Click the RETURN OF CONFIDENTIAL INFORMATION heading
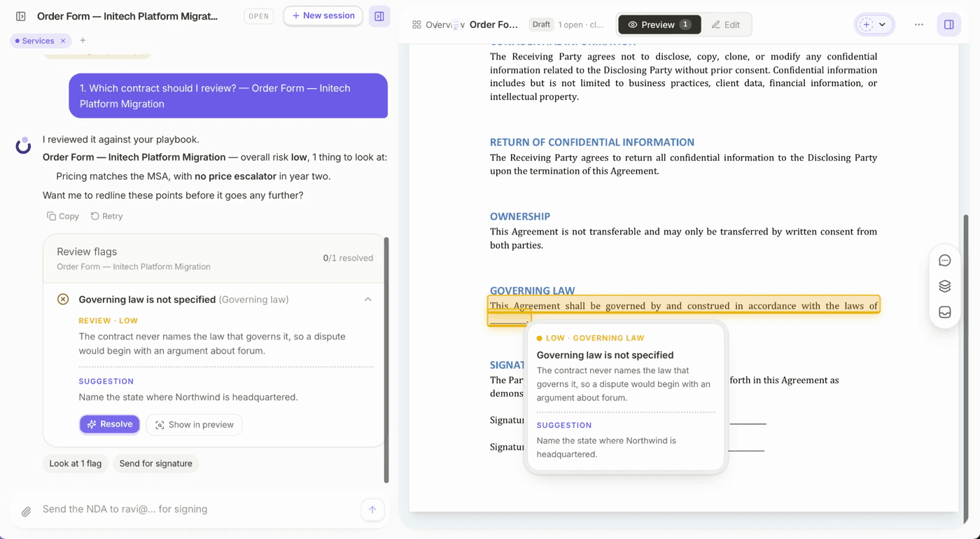980x539 pixels. pos(592,142)
